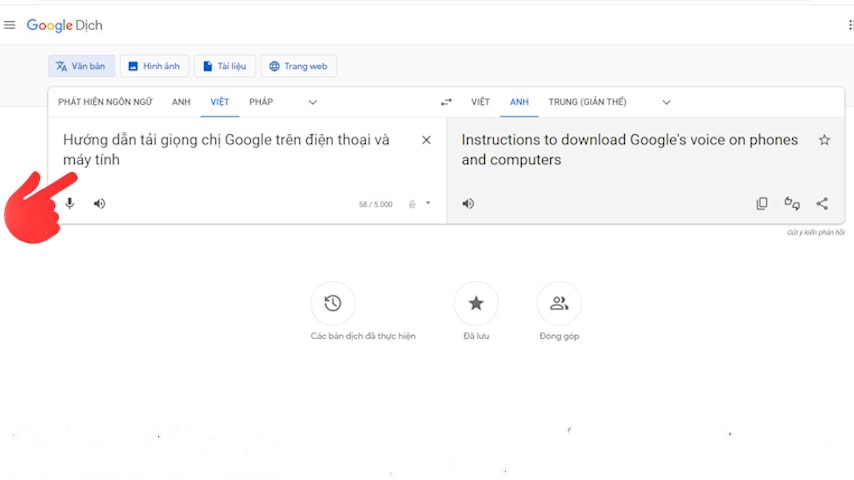Select Trung (Giản thể) target language
The image size is (854, 480).
coord(587,102)
